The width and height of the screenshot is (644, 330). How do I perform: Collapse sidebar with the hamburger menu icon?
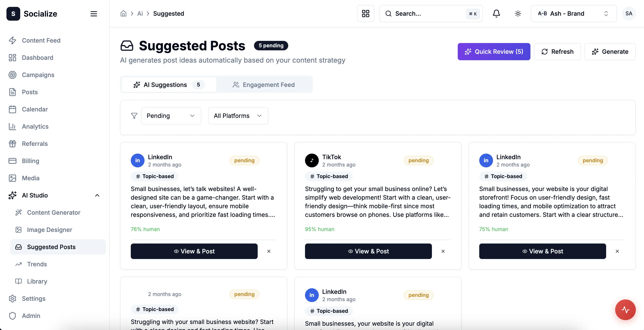click(x=94, y=14)
